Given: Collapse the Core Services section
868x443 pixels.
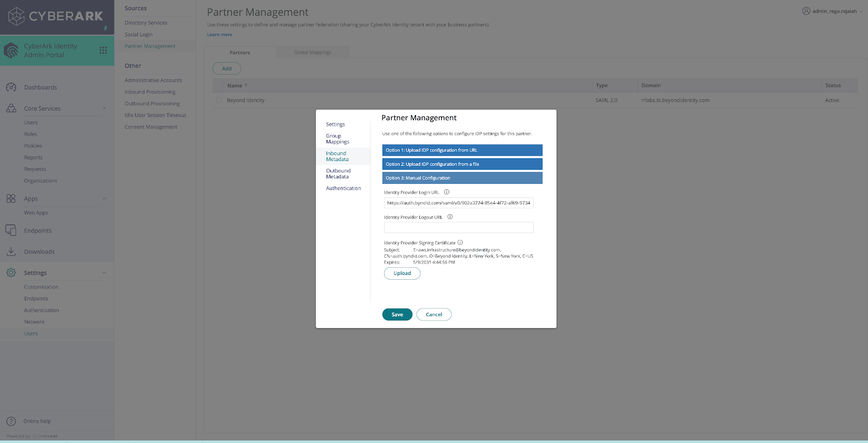Looking at the screenshot, I should (104, 108).
